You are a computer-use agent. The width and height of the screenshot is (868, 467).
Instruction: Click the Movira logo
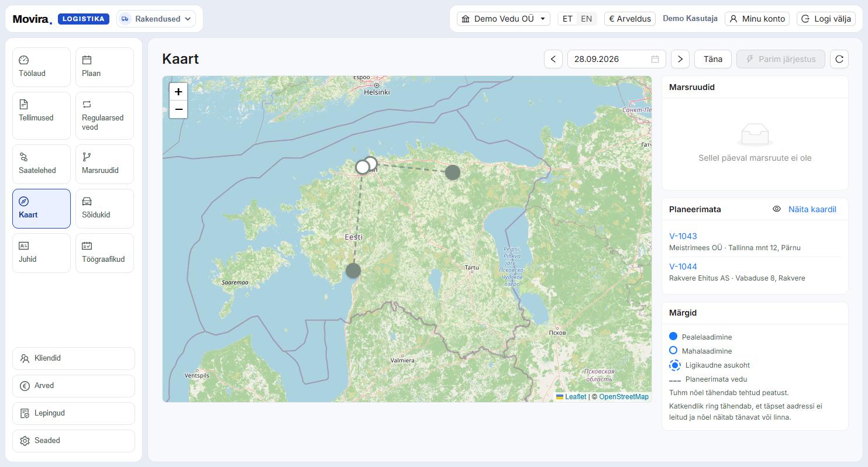[x=32, y=19]
